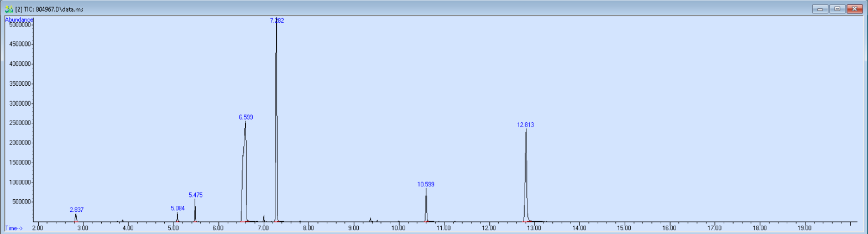The height and width of the screenshot is (234, 868).
Task: Click the 14.00 time axis label
Action: pyautogui.click(x=579, y=228)
